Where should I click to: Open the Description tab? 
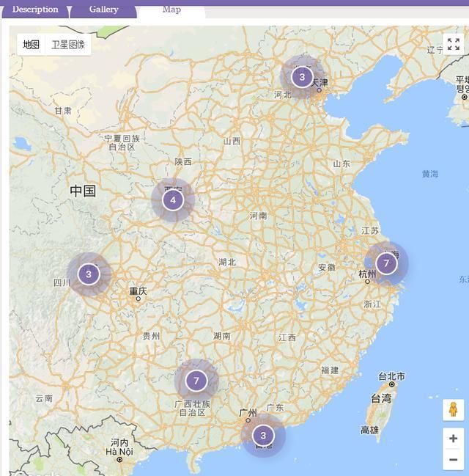(x=35, y=10)
